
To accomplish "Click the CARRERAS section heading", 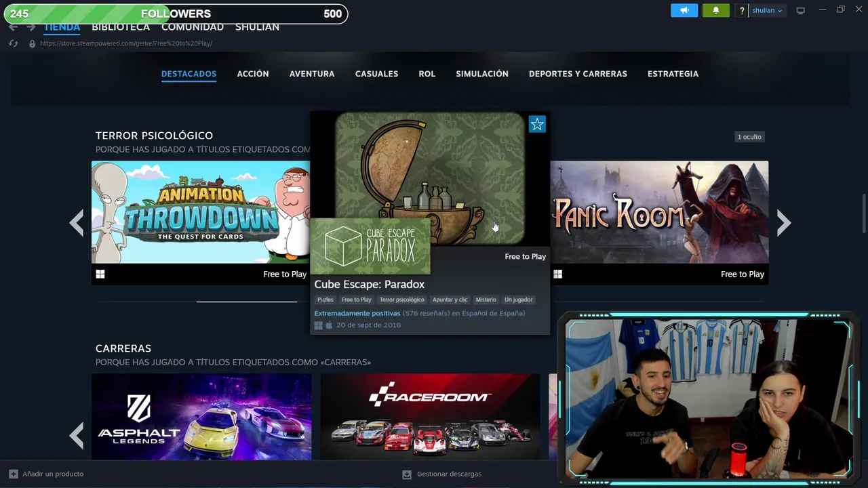I will (x=123, y=348).
